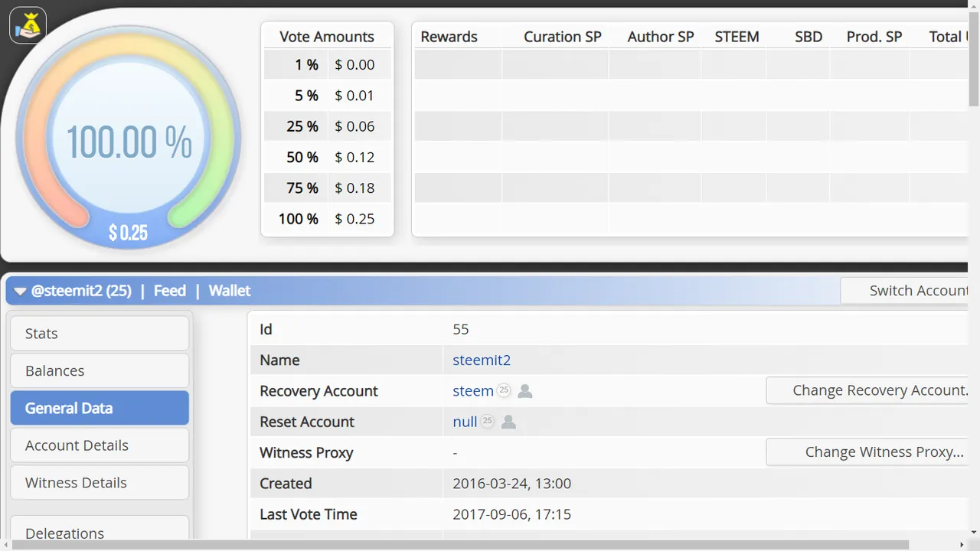Image resolution: width=980 pixels, height=551 pixels.
Task: Open the Witness Details tab
Action: pyautogui.click(x=100, y=483)
